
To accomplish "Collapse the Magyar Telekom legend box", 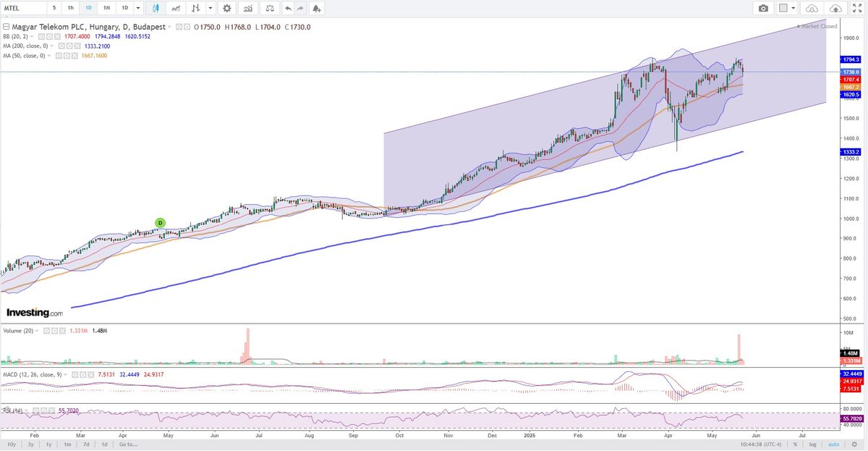I will pos(6,27).
